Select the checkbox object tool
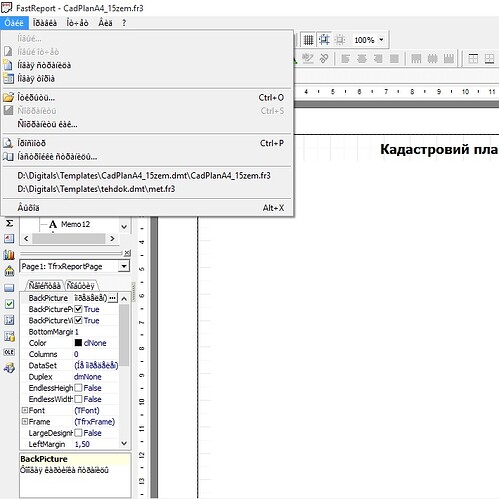499x499 pixels. [9, 304]
